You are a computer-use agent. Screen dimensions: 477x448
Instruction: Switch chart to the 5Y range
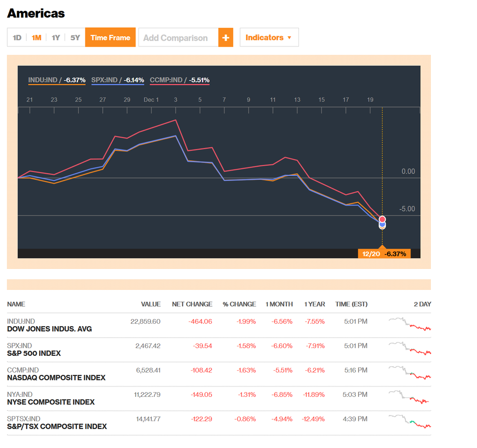click(x=75, y=38)
